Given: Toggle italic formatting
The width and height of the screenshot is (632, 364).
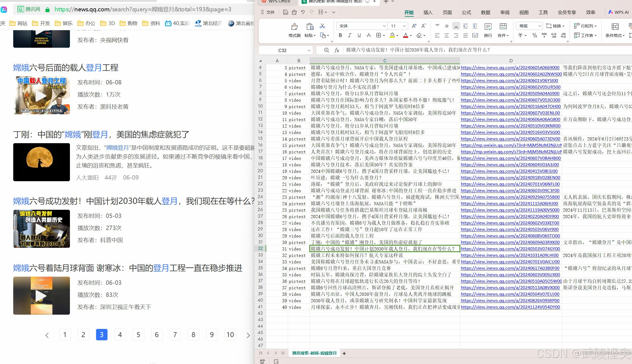Looking at the screenshot, I should click(x=350, y=35).
